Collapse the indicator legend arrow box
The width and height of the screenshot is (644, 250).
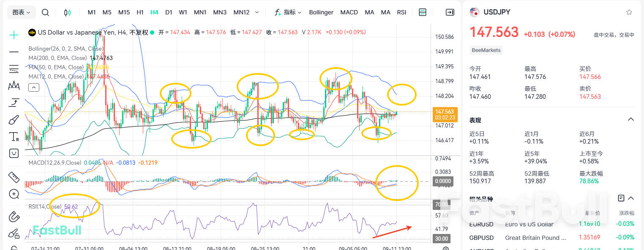33,88
